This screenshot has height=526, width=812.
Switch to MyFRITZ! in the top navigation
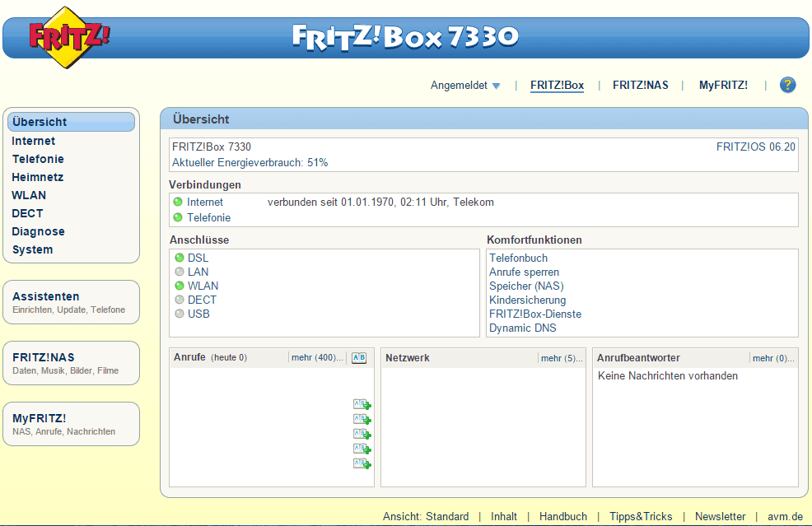pyautogui.click(x=723, y=86)
